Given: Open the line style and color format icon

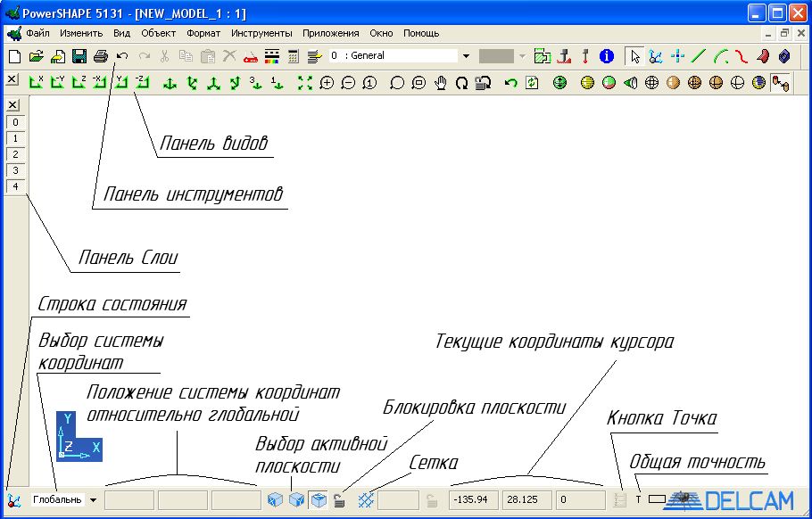Looking at the screenshot, I should pos(272,56).
